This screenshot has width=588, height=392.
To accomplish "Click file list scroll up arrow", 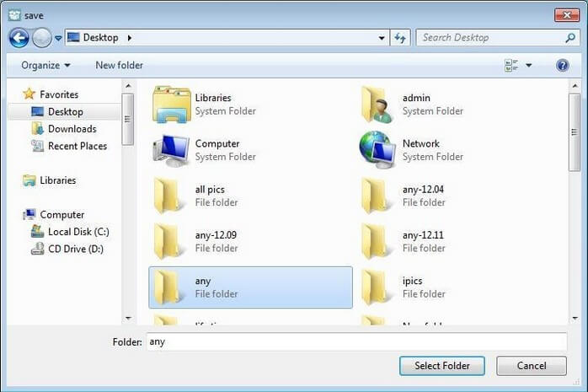I will pos(575,86).
